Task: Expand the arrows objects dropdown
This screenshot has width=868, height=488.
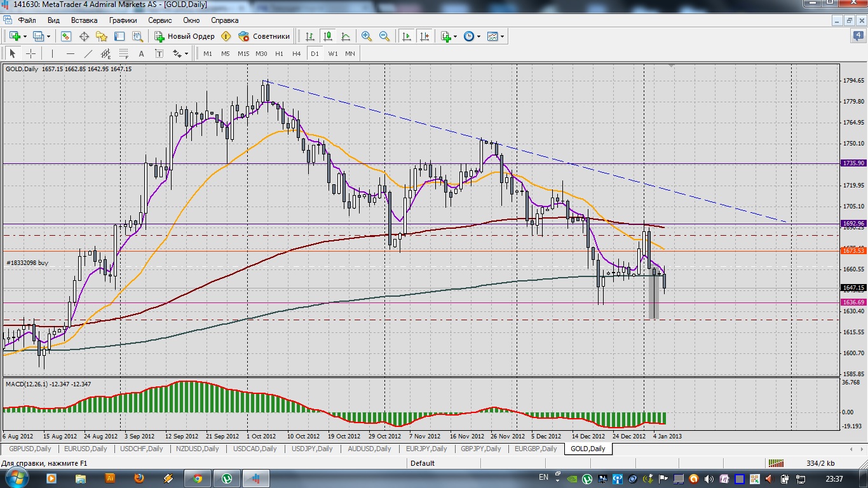Action: point(186,54)
